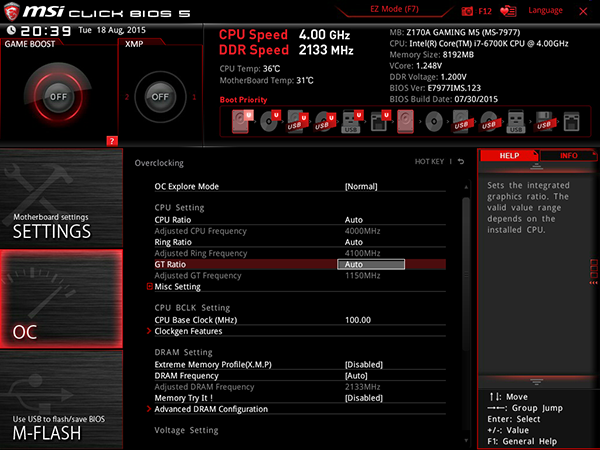Click the CPU Temp 36°C reading
Image resolution: width=600 pixels, height=450 pixels.
(x=249, y=68)
